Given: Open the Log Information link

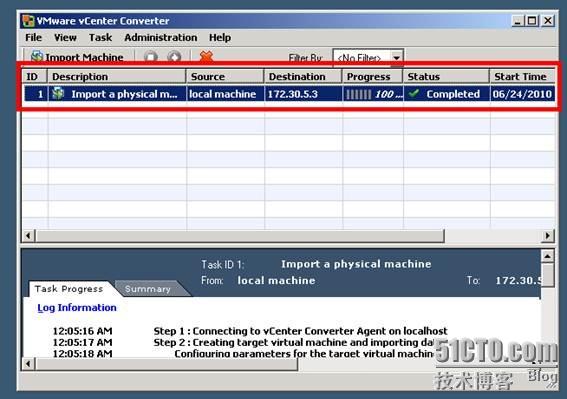Looking at the screenshot, I should click(77, 307).
